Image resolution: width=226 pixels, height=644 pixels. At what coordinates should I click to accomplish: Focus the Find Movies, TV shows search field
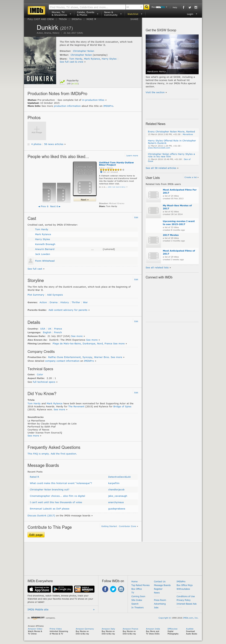(87, 7)
